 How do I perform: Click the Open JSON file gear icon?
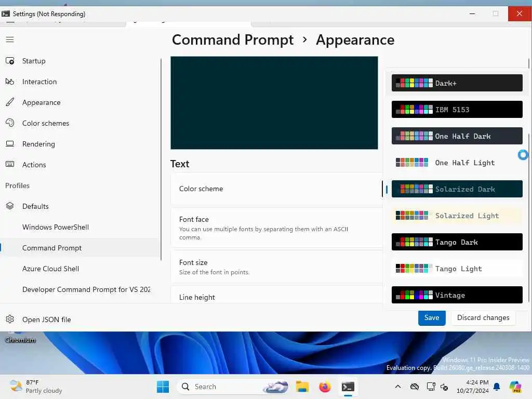pyautogui.click(x=10, y=320)
